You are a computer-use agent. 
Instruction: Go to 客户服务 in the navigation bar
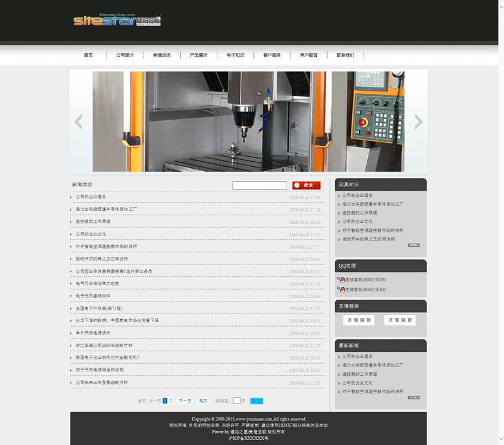(272, 55)
